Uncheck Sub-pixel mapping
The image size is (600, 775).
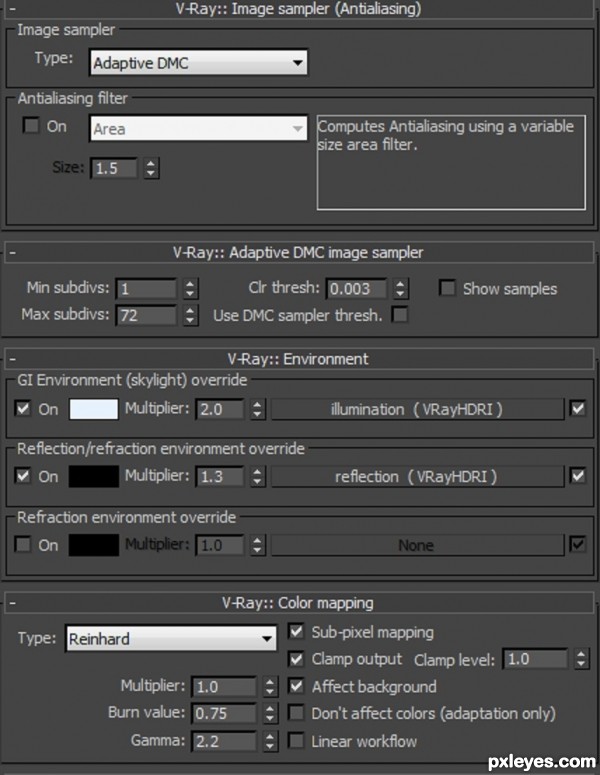[x=296, y=632]
